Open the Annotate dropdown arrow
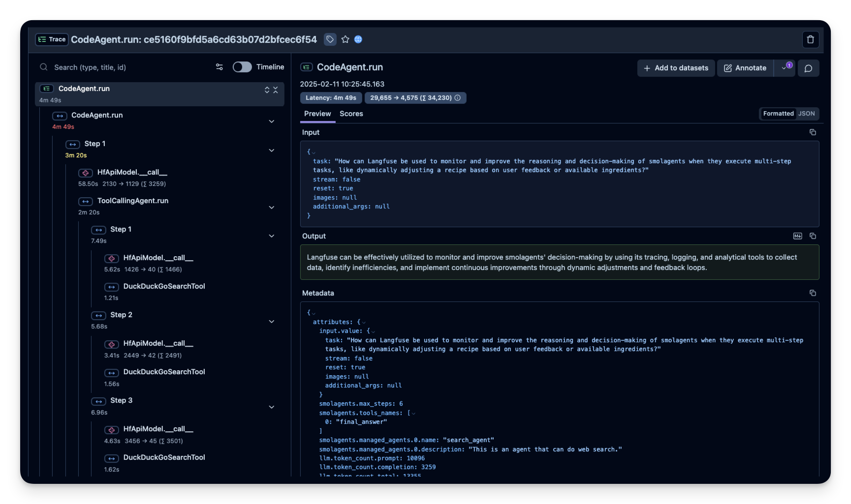This screenshot has width=851, height=504. click(x=784, y=68)
